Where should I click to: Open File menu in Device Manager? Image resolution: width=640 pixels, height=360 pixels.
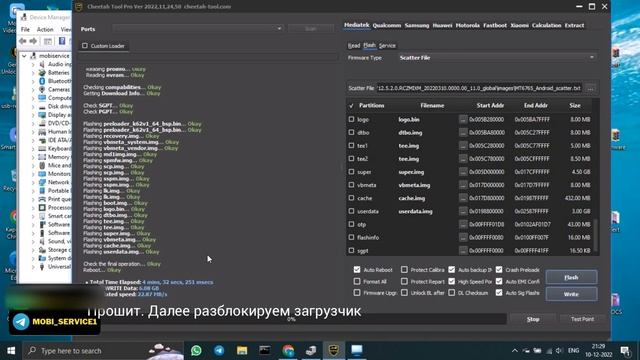(x=25, y=29)
